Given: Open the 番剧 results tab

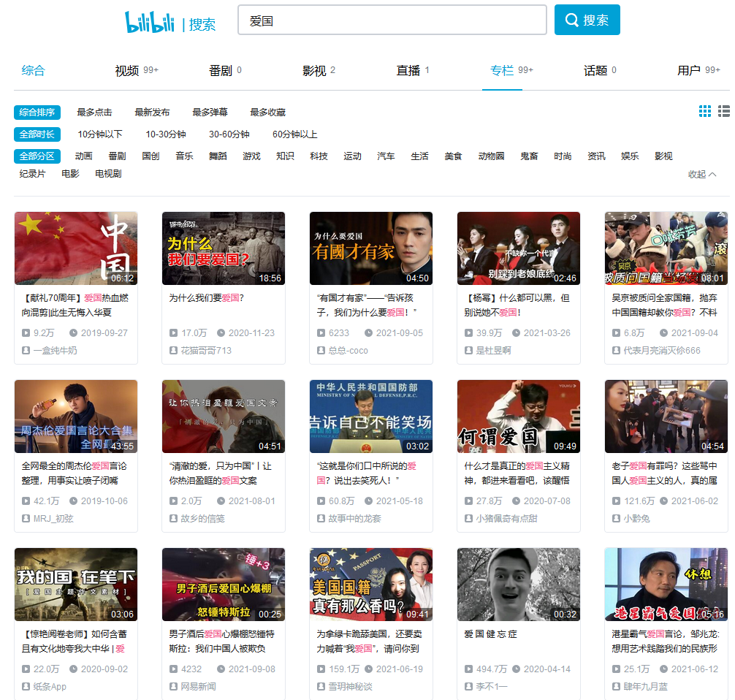Looking at the screenshot, I should point(221,70).
